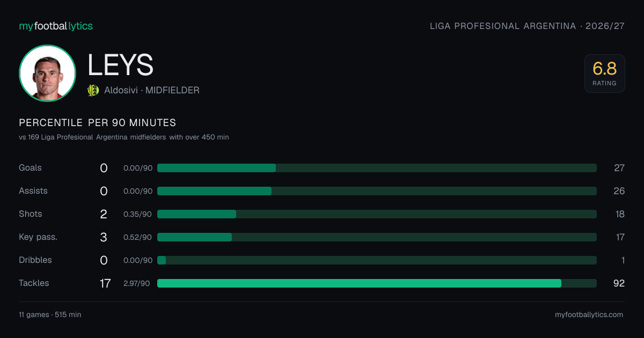Click the Percentile Per 90 Minutes heading
This screenshot has height=338, width=644.
click(98, 123)
